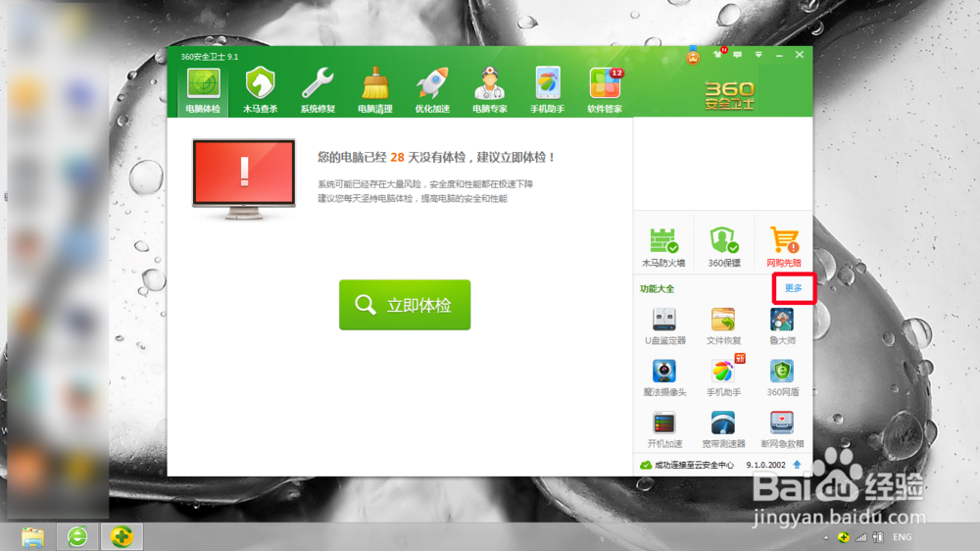Click the 360 safeguard taskbar button
The image size is (980, 551).
pyautogui.click(x=122, y=536)
